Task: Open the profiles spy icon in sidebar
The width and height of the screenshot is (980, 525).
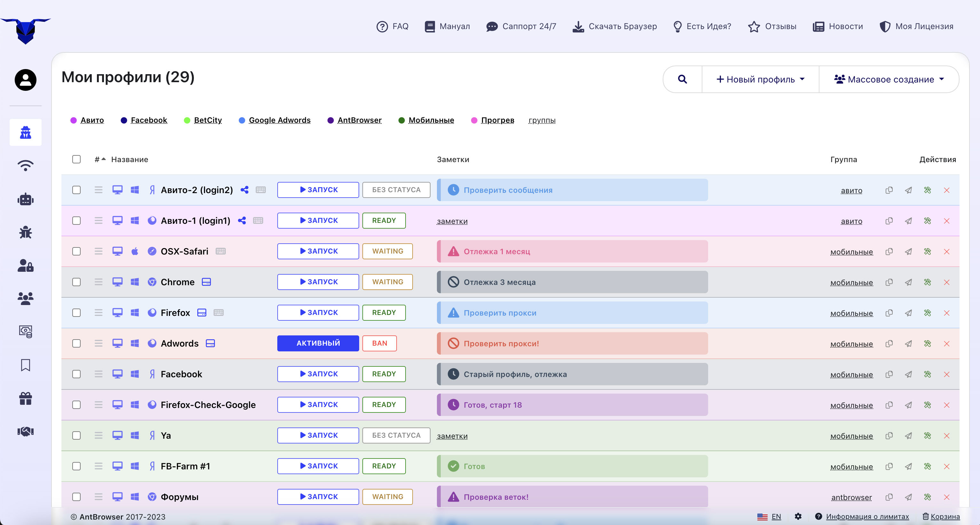Action: coord(26,132)
